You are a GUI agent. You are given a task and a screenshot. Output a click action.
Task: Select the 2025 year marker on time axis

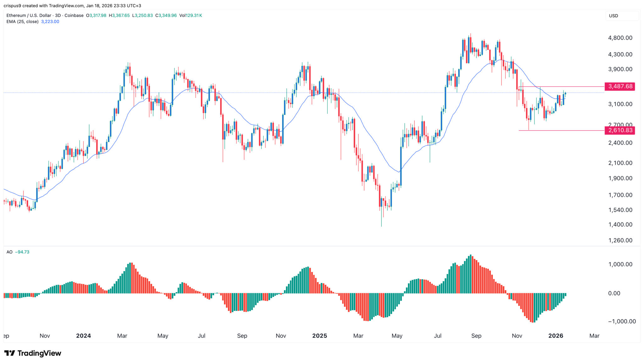[319, 336]
